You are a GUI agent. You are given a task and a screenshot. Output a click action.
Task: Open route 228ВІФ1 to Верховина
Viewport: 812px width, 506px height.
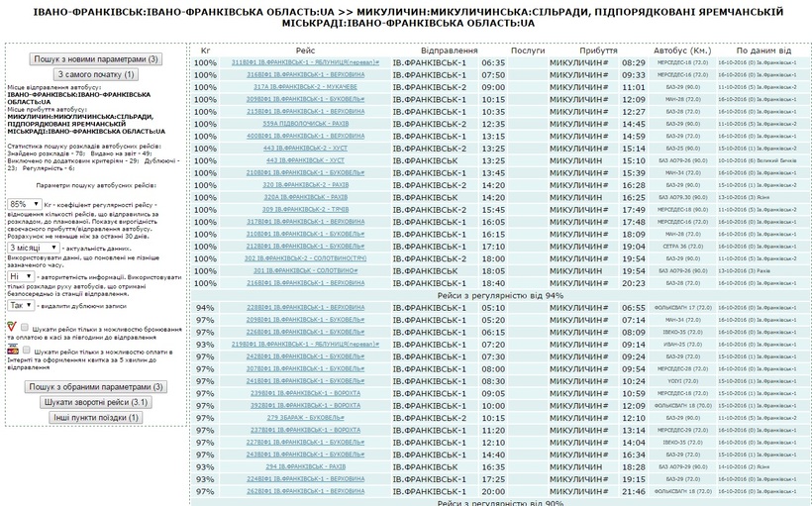pos(305,308)
